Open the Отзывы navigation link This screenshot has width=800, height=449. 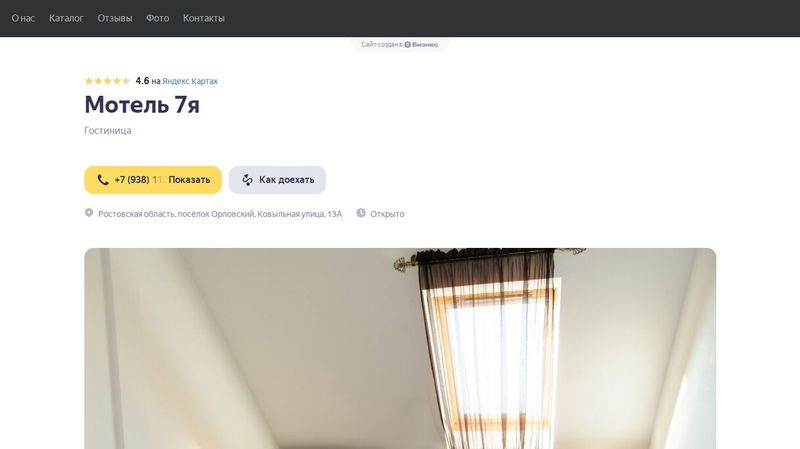[115, 18]
